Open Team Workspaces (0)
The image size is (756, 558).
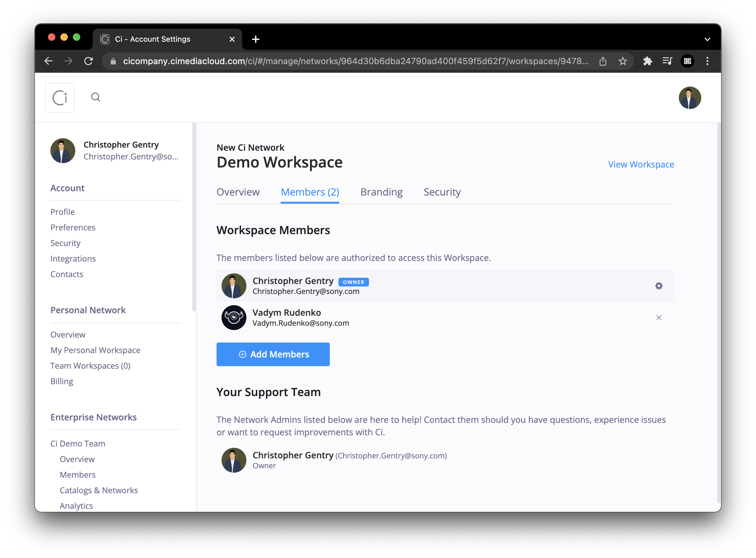[x=91, y=366]
